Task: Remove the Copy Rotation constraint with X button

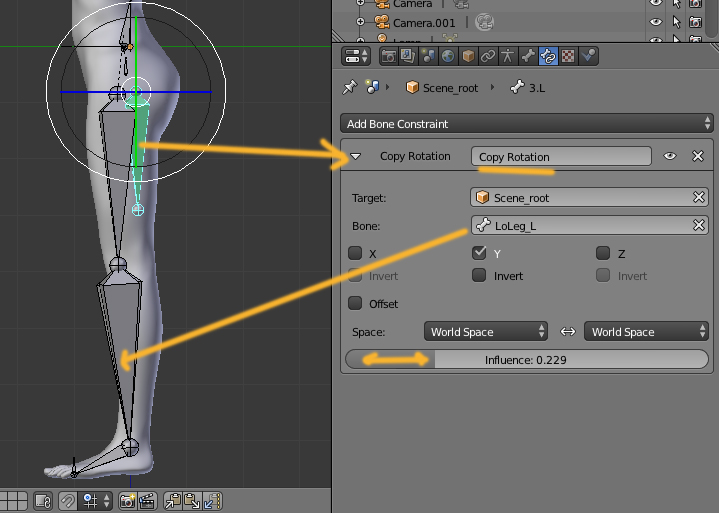Action: point(698,156)
